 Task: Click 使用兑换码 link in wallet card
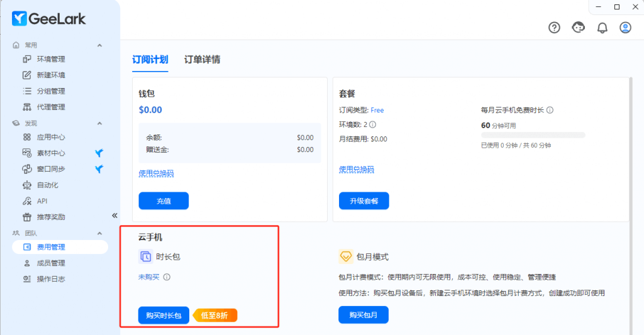pos(156,173)
